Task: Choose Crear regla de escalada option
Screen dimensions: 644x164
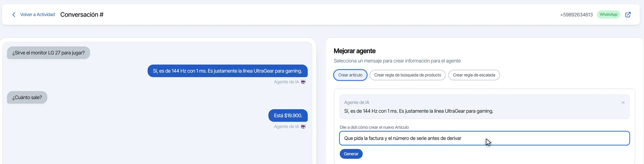Action: click(x=474, y=75)
